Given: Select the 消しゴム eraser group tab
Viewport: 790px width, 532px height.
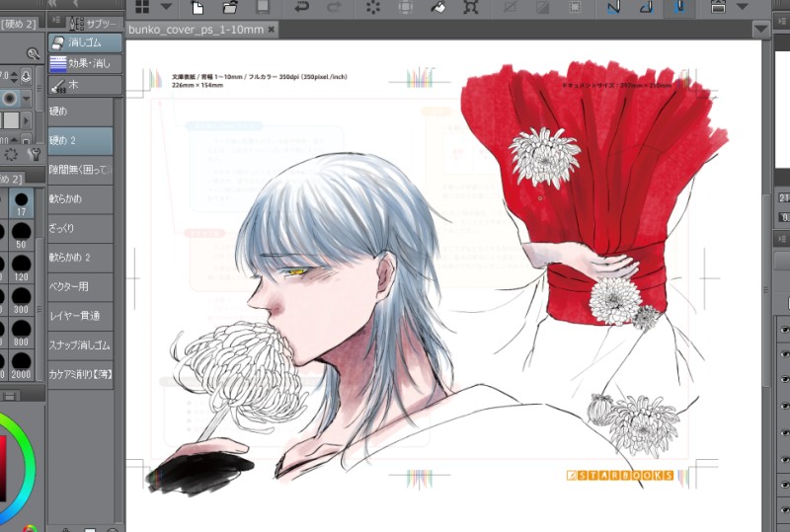Looking at the screenshot, I should click(x=85, y=42).
